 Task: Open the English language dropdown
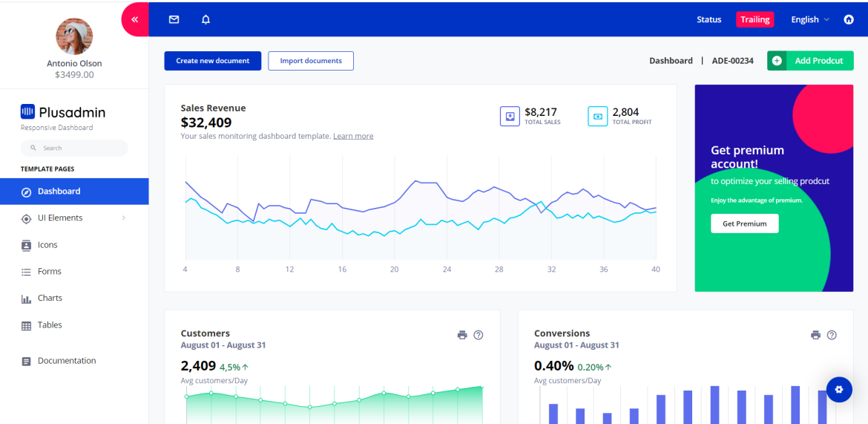(x=810, y=19)
